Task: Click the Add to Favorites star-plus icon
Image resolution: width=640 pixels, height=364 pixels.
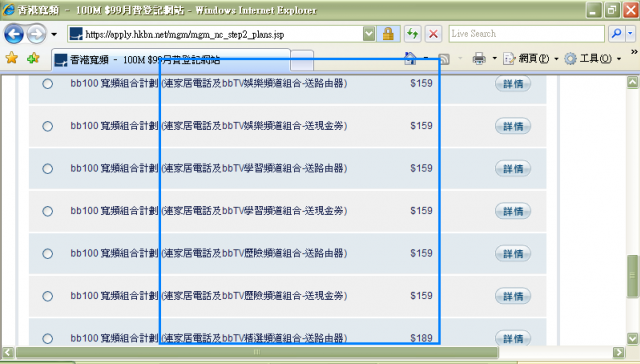Action: click(x=33, y=58)
